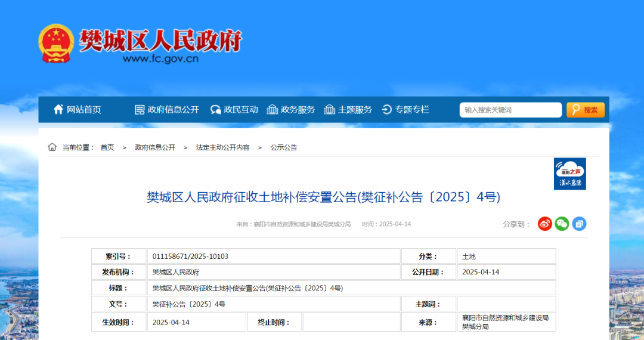Click the house icon beside 网站首页

point(58,109)
